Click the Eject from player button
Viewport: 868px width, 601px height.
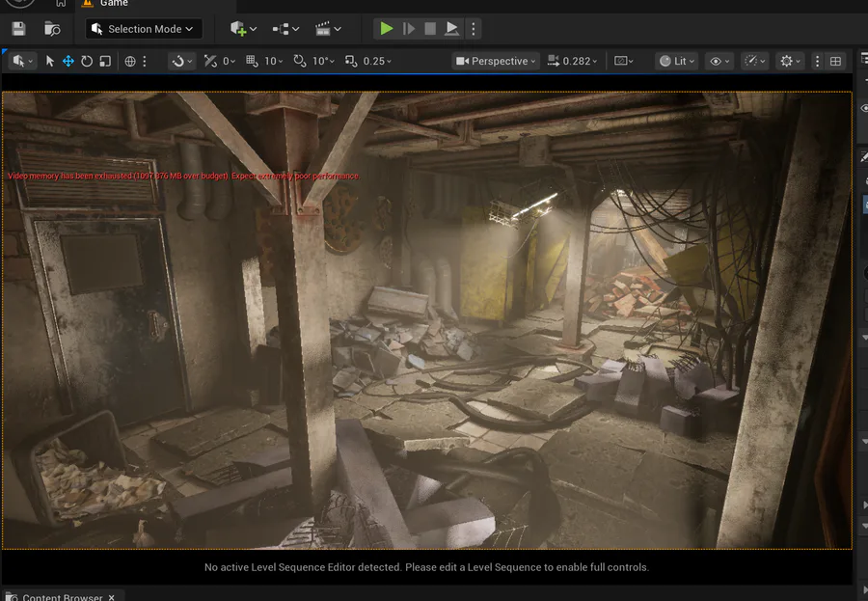451,29
